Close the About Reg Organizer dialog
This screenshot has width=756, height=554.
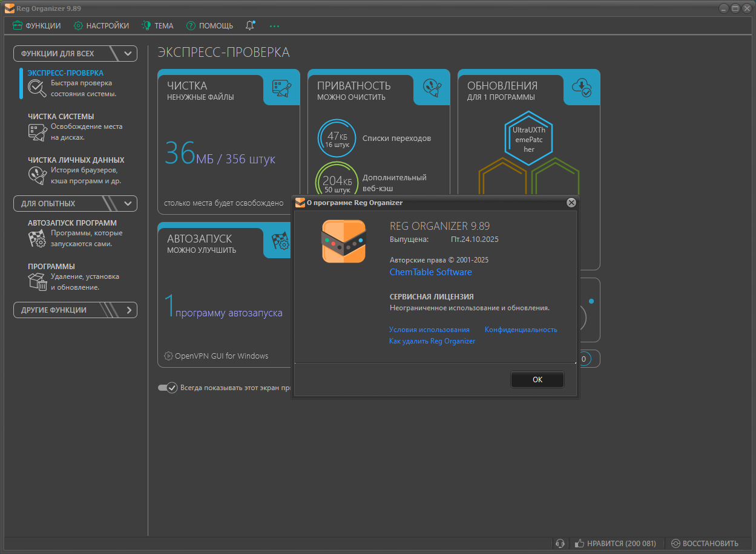[571, 203]
